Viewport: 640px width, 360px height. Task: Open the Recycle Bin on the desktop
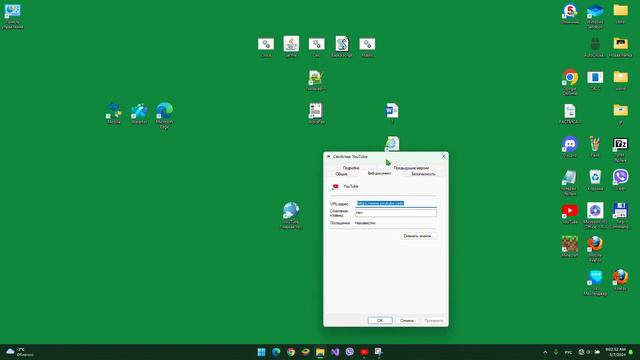click(595, 178)
